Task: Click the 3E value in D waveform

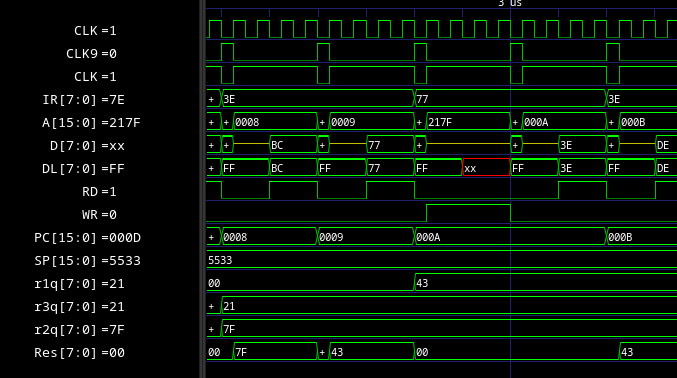Action: (566, 145)
